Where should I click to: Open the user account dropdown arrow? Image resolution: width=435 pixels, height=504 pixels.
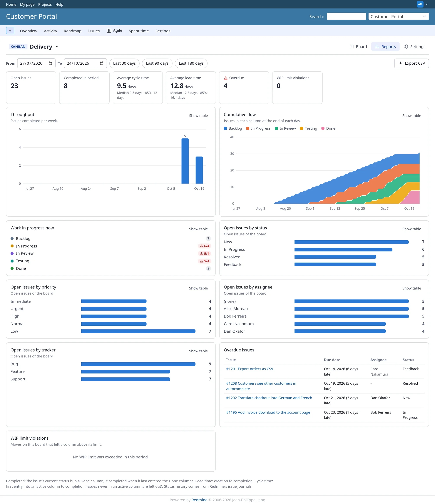[x=427, y=4]
